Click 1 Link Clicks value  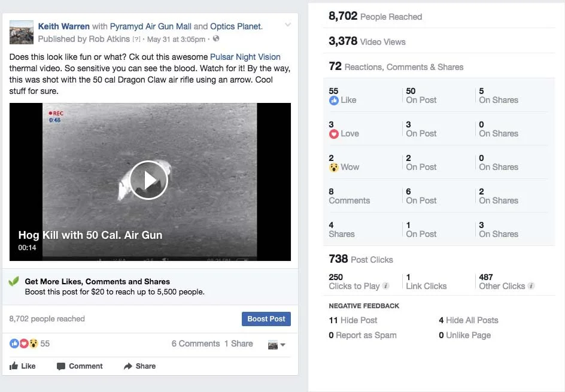pyautogui.click(x=426, y=282)
